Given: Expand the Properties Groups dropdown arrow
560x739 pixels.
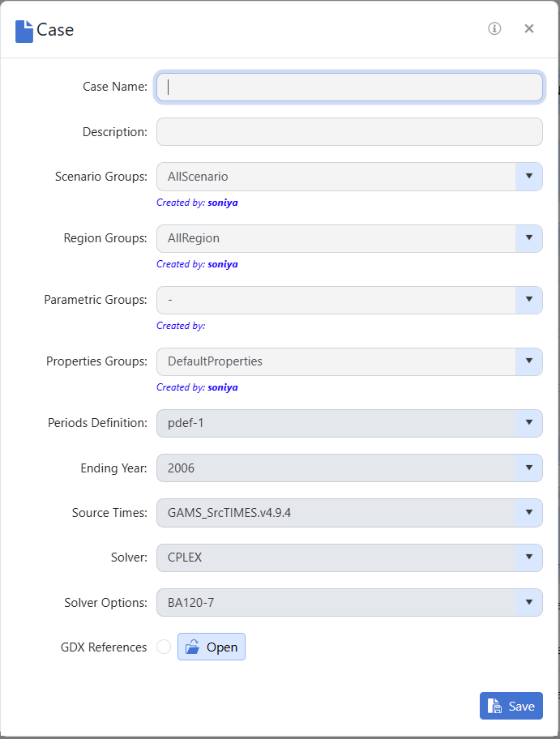Looking at the screenshot, I should point(529,361).
